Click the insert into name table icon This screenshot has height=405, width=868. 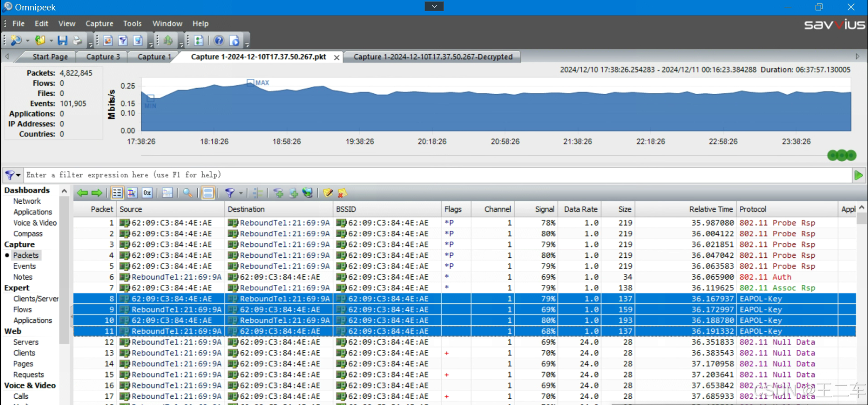click(293, 193)
